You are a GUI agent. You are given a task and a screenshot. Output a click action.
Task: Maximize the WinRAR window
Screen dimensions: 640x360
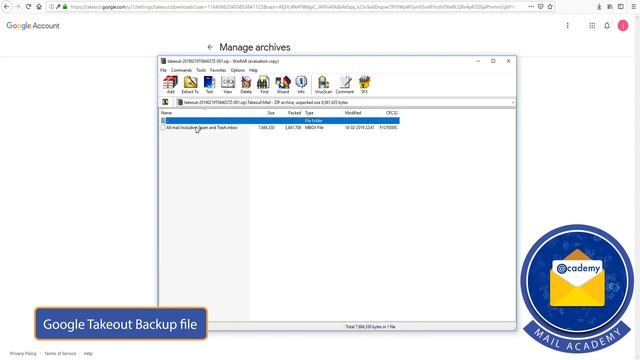coord(493,61)
